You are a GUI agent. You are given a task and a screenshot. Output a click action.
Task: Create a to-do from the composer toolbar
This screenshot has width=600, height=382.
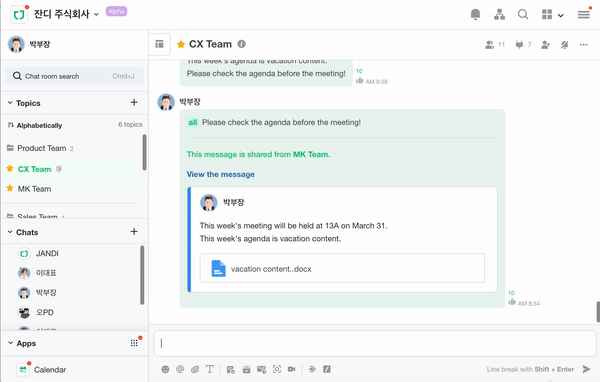[x=230, y=369]
